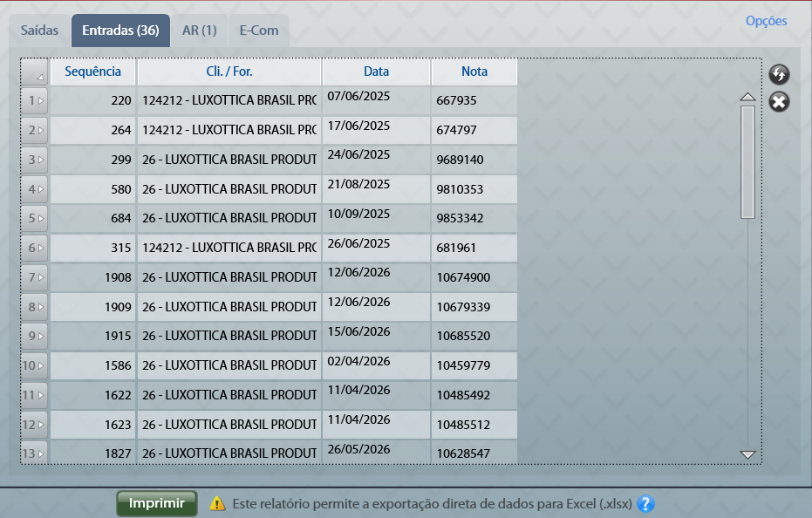Image resolution: width=812 pixels, height=518 pixels.
Task: Click the date cell 10/09/2025
Action: (376, 218)
